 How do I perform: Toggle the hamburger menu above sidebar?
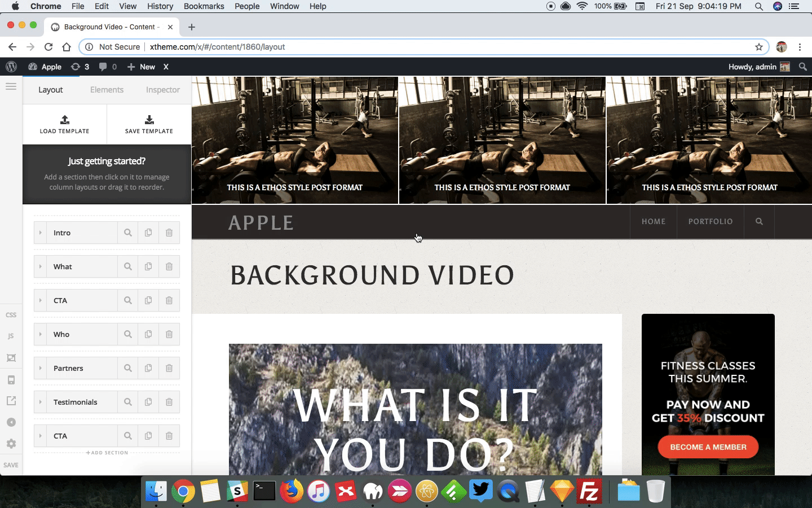(11, 86)
